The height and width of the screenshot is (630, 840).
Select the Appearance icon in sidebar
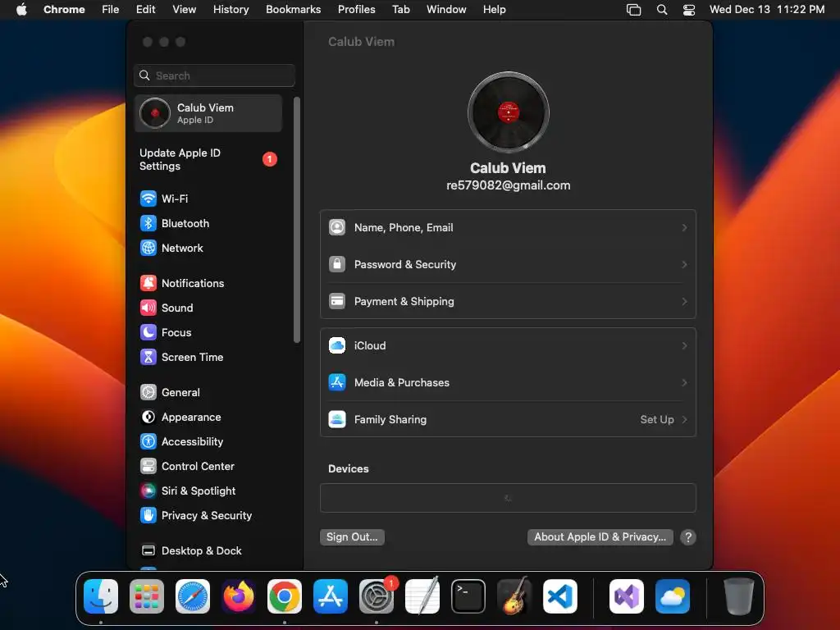tap(148, 418)
